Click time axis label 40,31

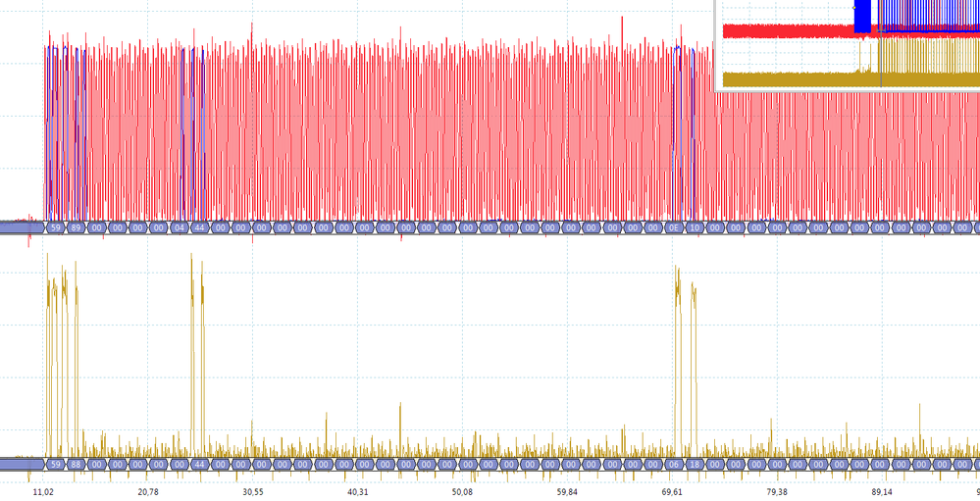click(x=357, y=492)
